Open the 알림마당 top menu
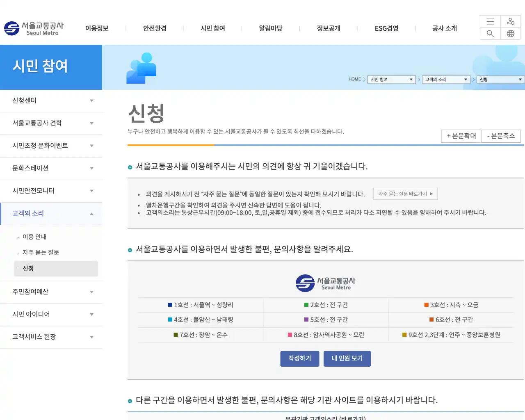 coord(271,28)
